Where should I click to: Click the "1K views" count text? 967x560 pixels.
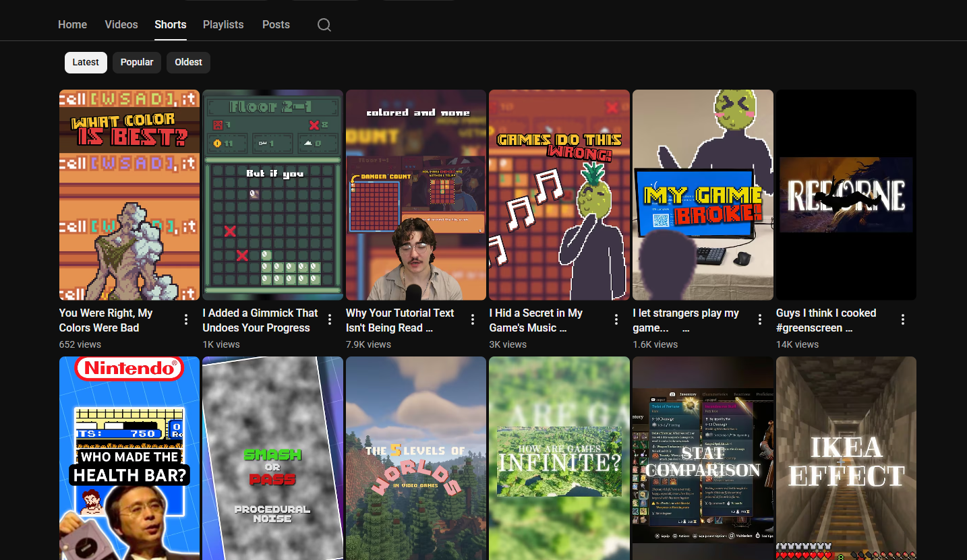point(221,344)
